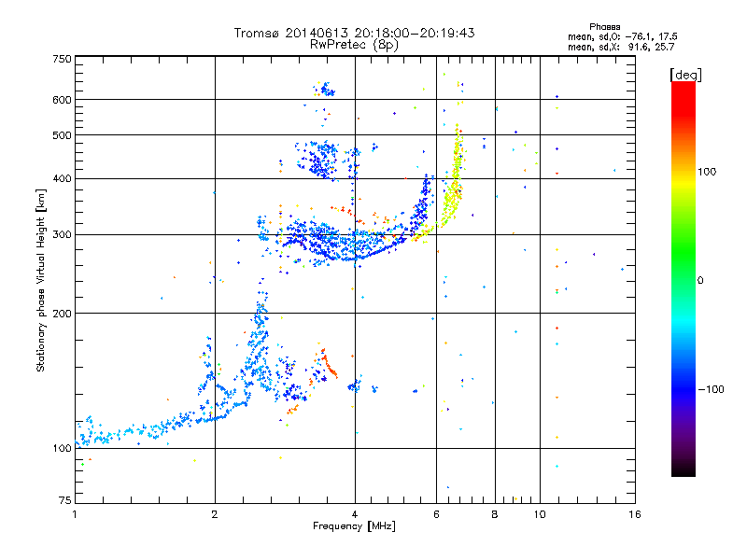Click the 'Frequency [MHz]' axis label

[x=354, y=526]
